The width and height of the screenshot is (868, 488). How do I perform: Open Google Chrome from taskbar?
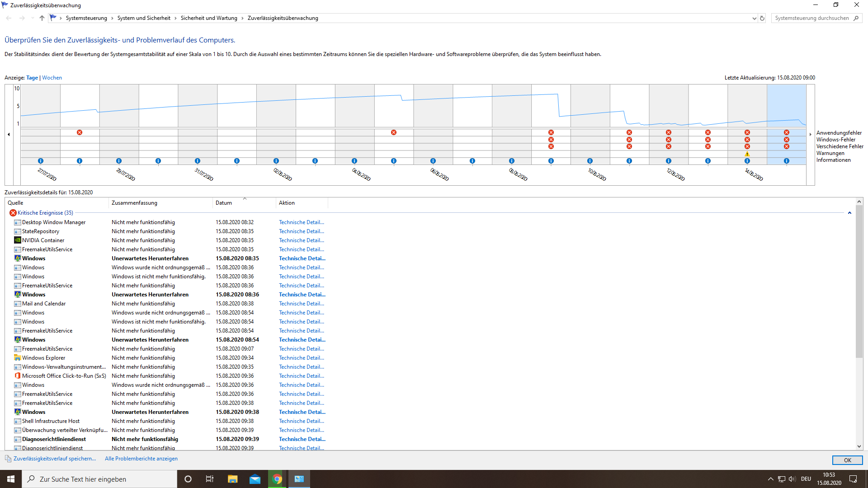277,479
